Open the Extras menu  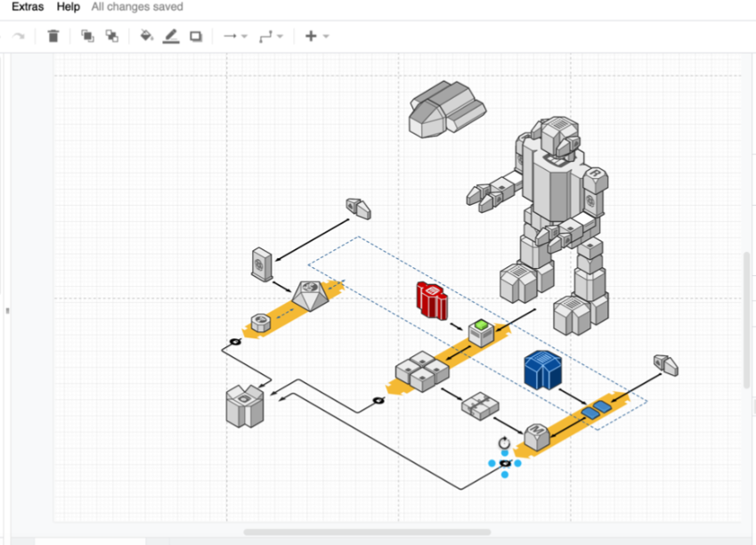pyautogui.click(x=28, y=7)
